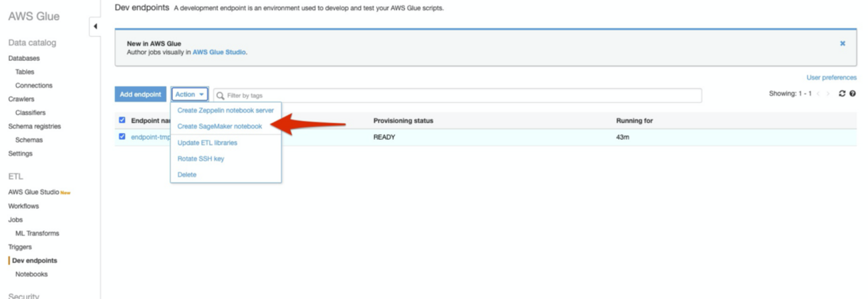Go to previous results page arrow
The height and width of the screenshot is (299, 868).
819,94
